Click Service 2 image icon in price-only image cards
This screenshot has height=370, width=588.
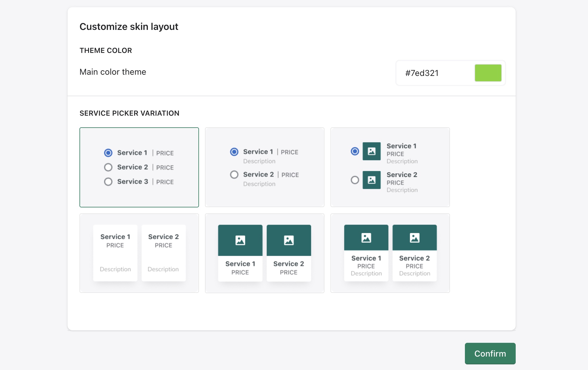[289, 240]
